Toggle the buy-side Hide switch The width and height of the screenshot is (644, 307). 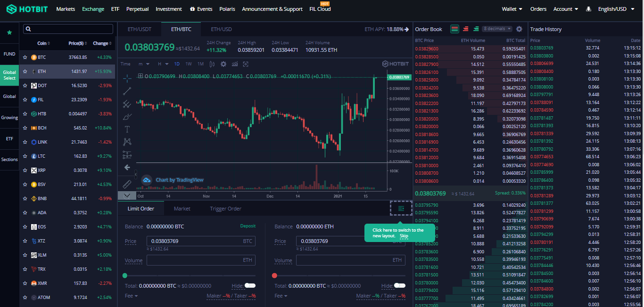click(250, 285)
